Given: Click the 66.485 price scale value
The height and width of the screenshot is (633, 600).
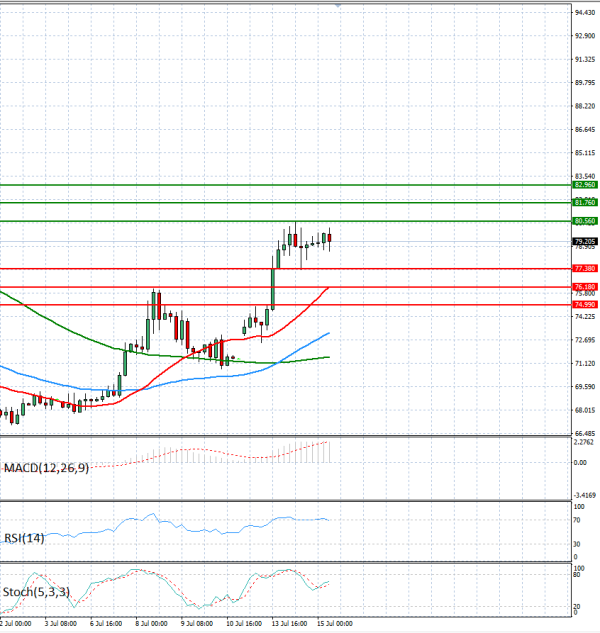Looking at the screenshot, I should click(585, 434).
